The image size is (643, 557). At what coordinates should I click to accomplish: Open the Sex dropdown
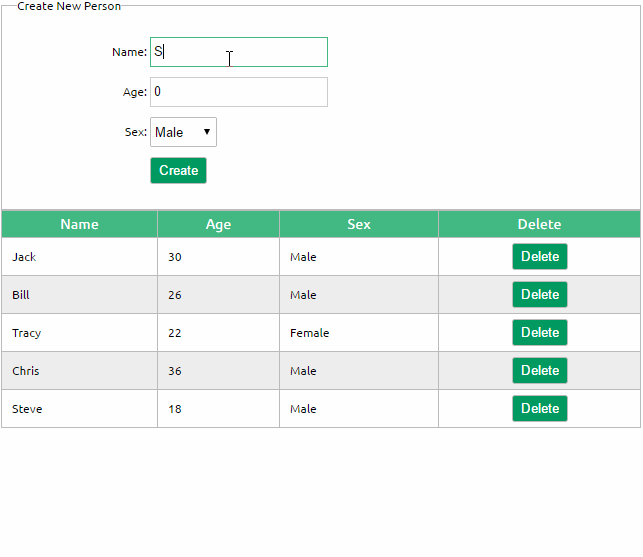(183, 132)
